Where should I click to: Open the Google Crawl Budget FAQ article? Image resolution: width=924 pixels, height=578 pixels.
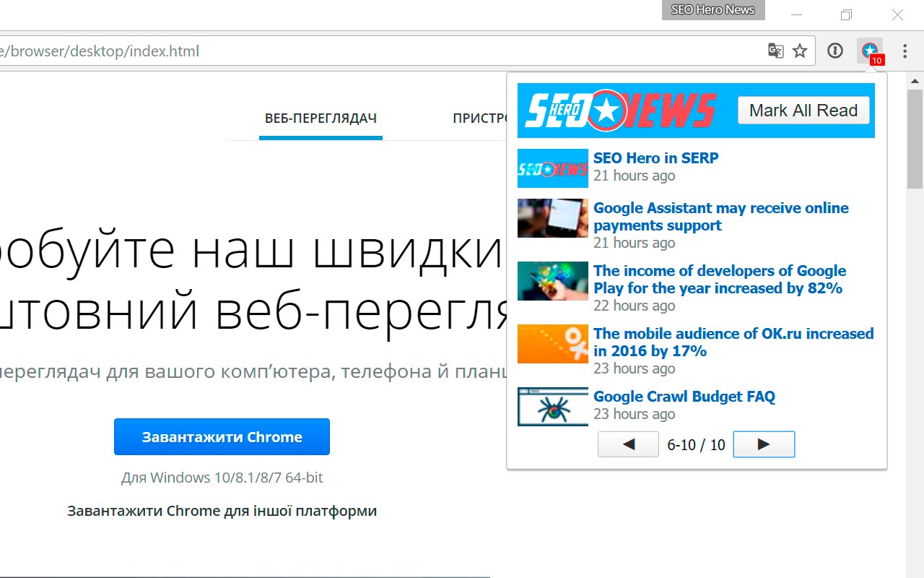click(684, 396)
